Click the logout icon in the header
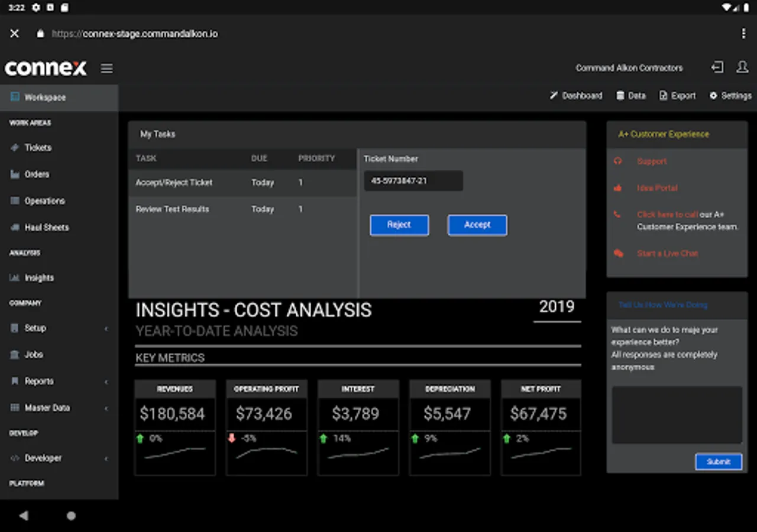This screenshot has height=532, width=757. (x=717, y=67)
